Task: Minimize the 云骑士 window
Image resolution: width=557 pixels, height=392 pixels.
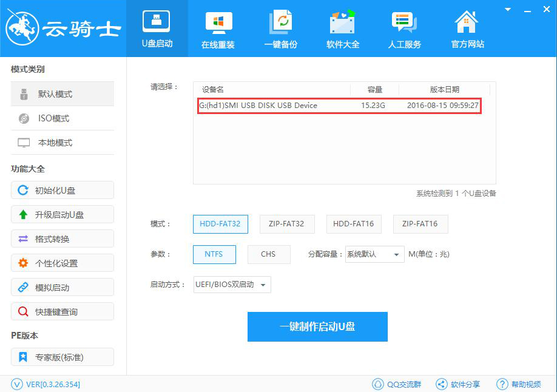Action: (x=527, y=11)
